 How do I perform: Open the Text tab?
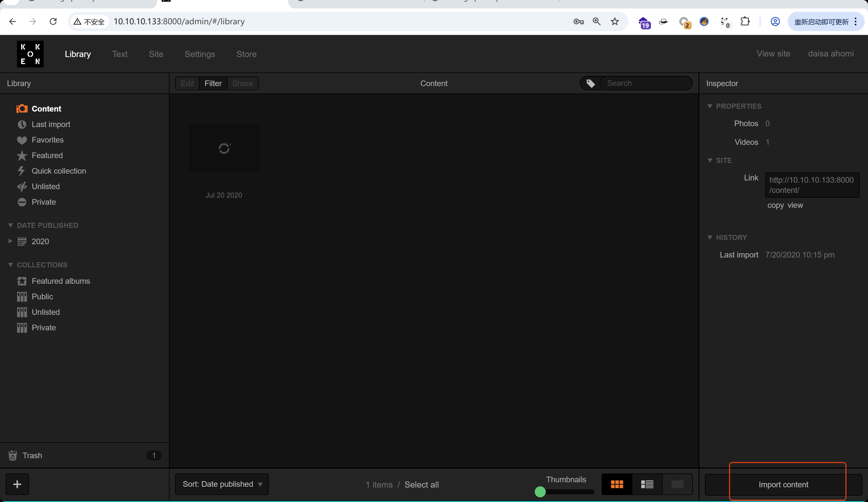click(120, 54)
